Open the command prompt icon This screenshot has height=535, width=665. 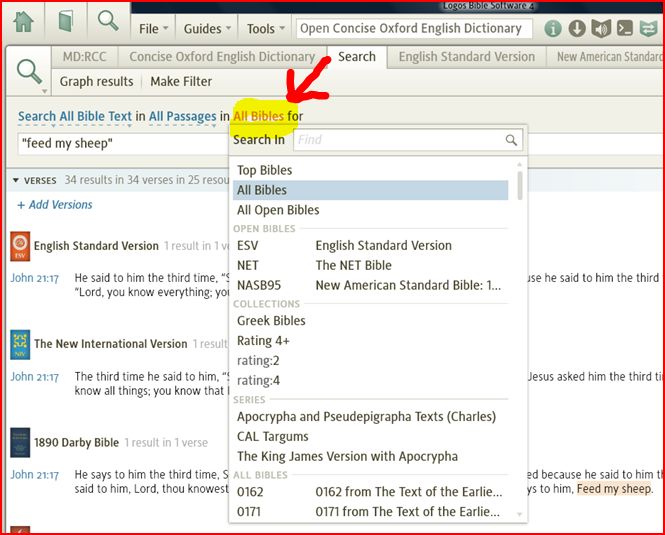(x=625, y=28)
